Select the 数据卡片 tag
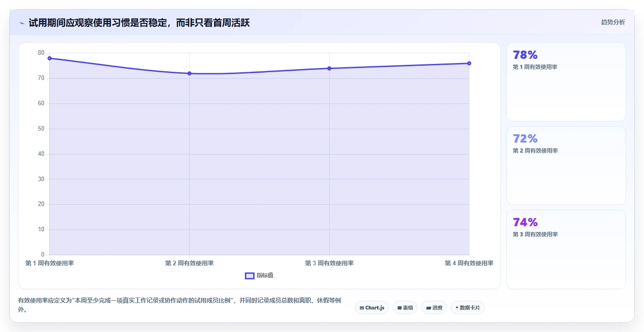Image resolution: width=644 pixels, height=332 pixels. coord(468,308)
